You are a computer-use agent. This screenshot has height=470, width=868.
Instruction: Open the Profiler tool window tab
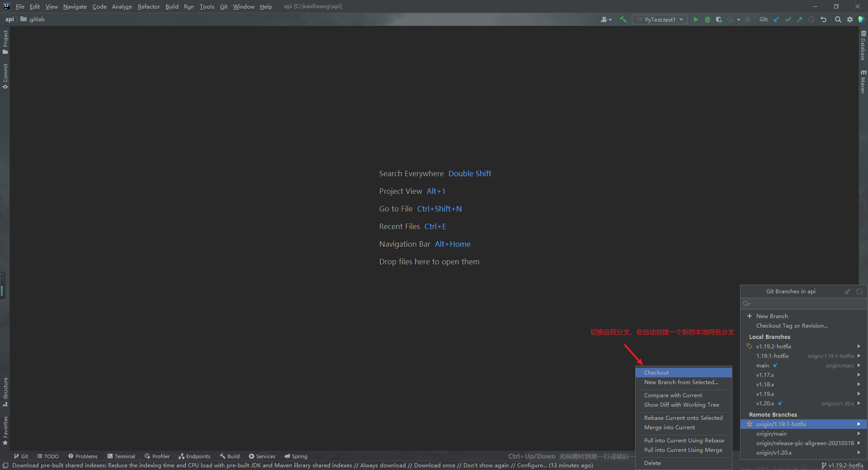click(157, 456)
